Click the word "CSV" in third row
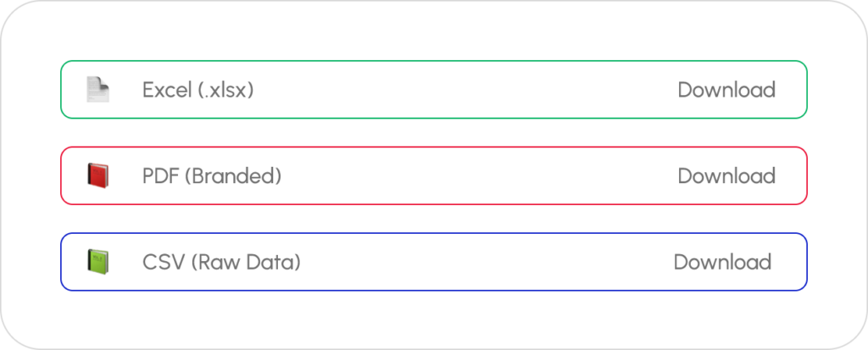 163,262
